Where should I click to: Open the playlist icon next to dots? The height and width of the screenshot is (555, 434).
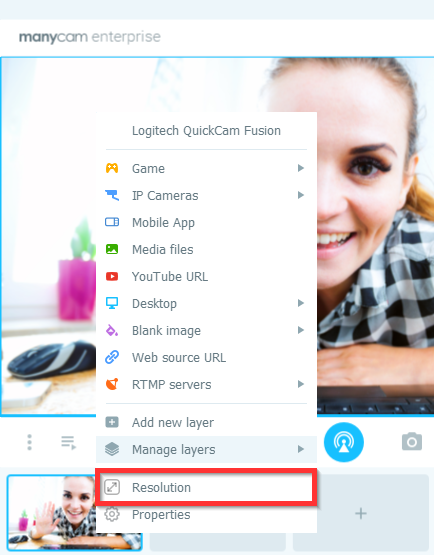(68, 442)
